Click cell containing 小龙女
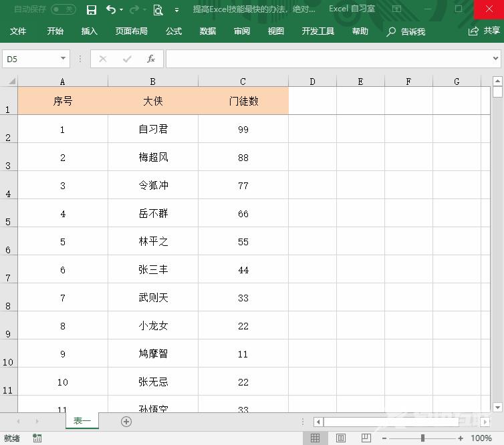Image resolution: width=504 pixels, height=445 pixels. pyautogui.click(x=153, y=325)
